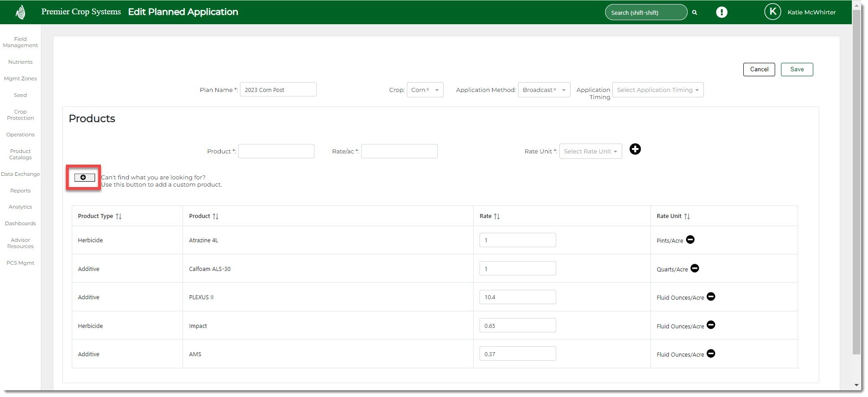Remove the Calfoam ALS-30 product row
The height and width of the screenshot is (397, 868).
[x=694, y=268]
